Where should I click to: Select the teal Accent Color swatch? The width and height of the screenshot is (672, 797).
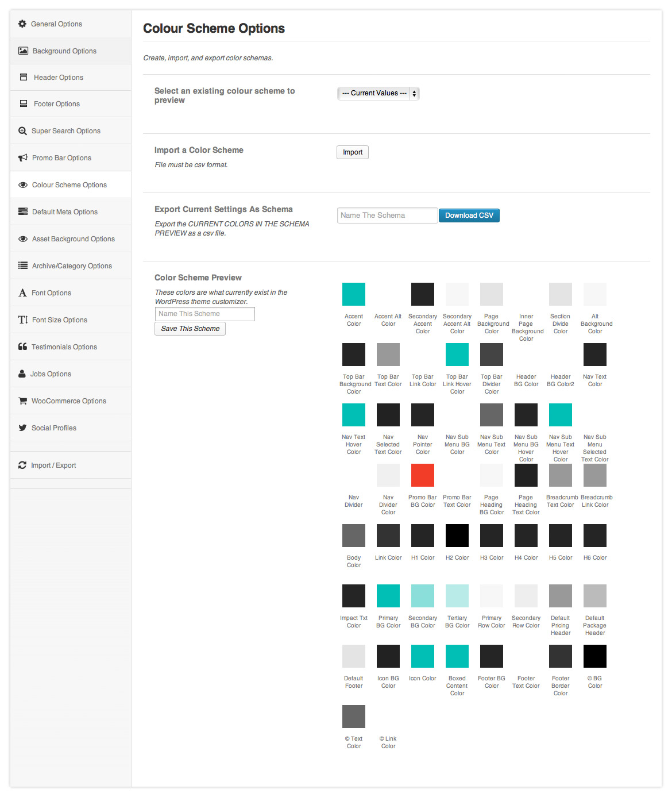coord(354,294)
